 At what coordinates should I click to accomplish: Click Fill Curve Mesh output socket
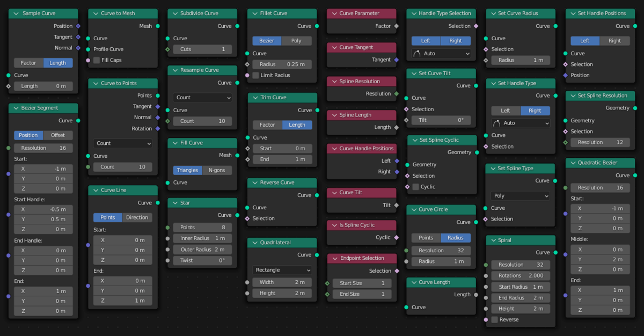(x=237, y=155)
